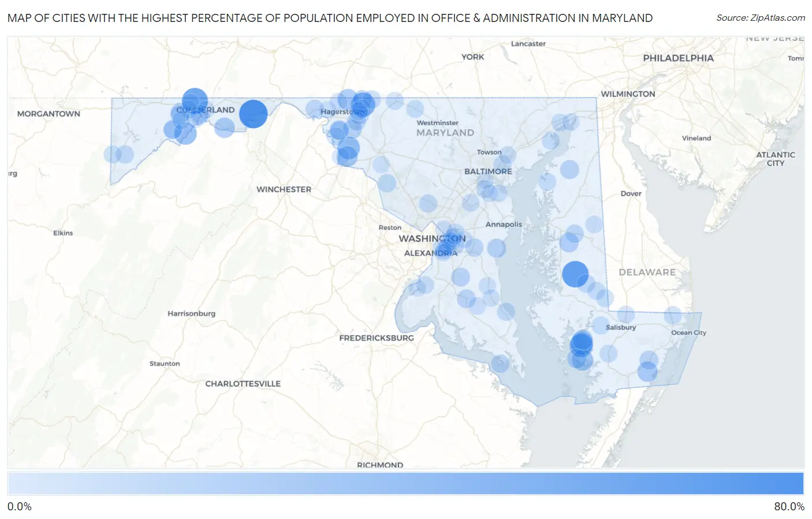Image resolution: width=812 pixels, height=519 pixels.
Task: Click the ALEXANDRIA city label
Action: 431,253
